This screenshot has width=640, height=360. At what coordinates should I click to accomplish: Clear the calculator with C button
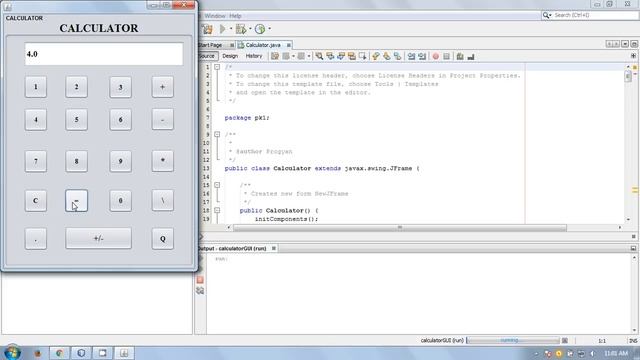tap(36, 200)
